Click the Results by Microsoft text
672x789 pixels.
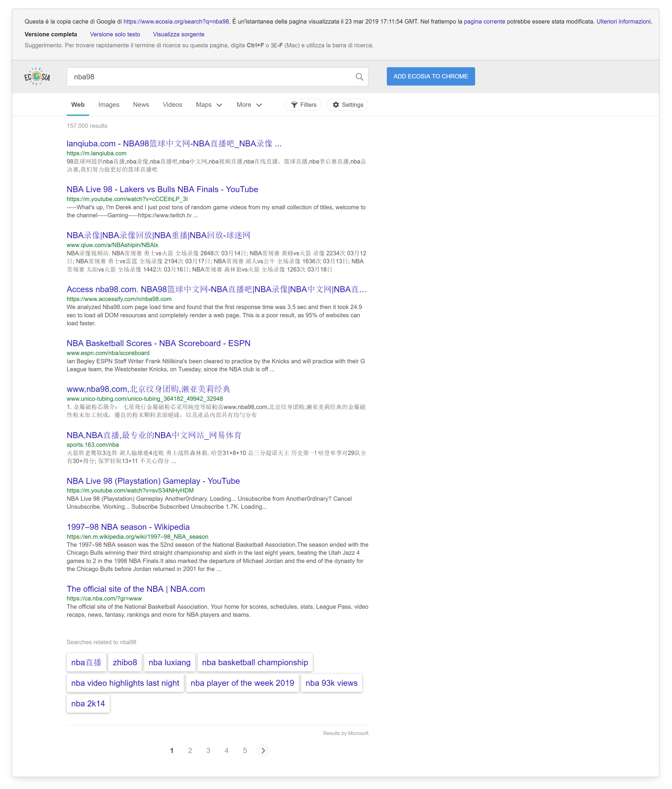point(346,733)
